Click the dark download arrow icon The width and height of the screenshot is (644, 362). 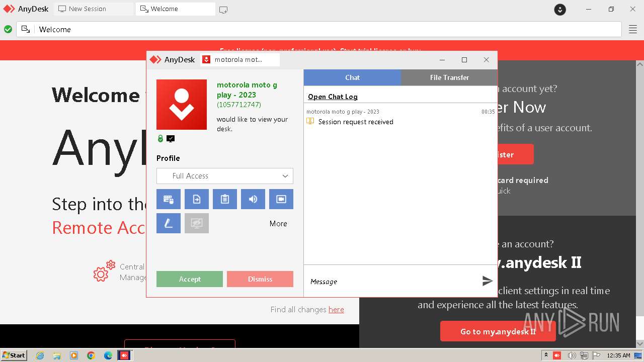coord(560,9)
